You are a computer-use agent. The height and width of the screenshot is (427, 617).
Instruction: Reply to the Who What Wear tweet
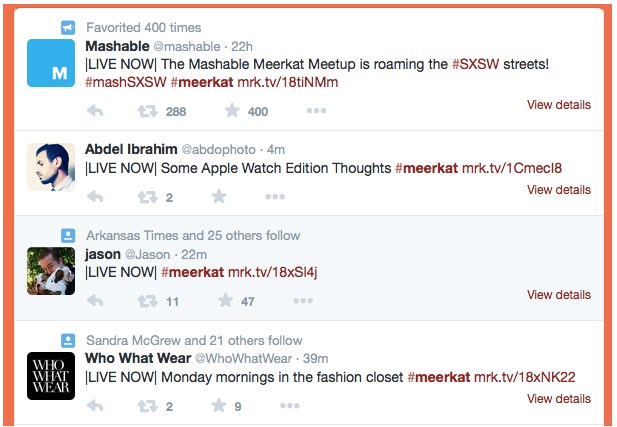(96, 406)
